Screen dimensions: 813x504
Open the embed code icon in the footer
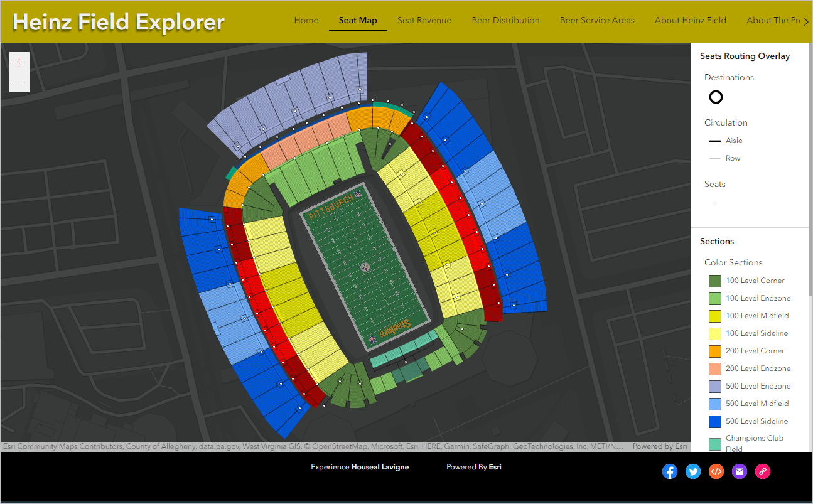point(716,471)
